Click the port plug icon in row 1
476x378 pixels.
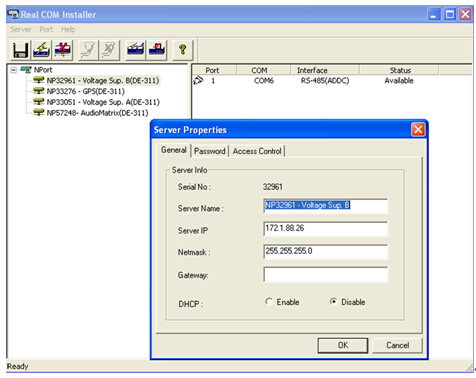pos(198,80)
